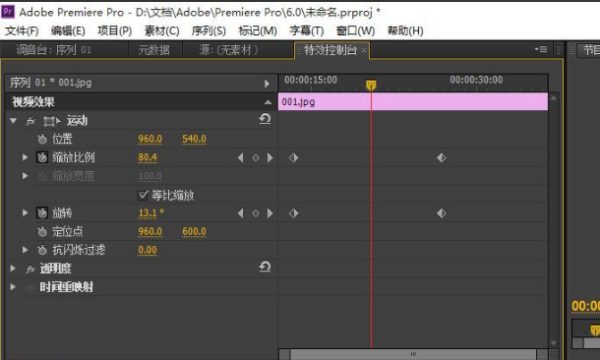Click the vertical scrollbar down arrow
The width and height of the screenshot is (600, 360).
pos(553,343)
